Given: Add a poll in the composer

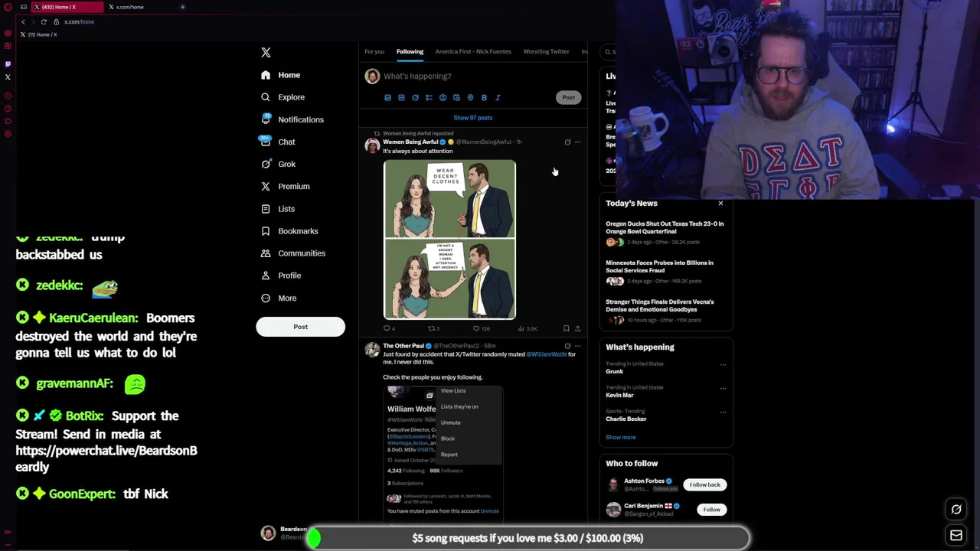Looking at the screenshot, I should [x=429, y=98].
